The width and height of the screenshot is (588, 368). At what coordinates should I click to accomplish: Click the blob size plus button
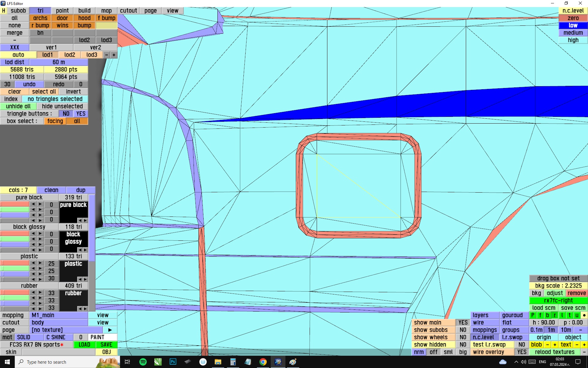point(555,344)
